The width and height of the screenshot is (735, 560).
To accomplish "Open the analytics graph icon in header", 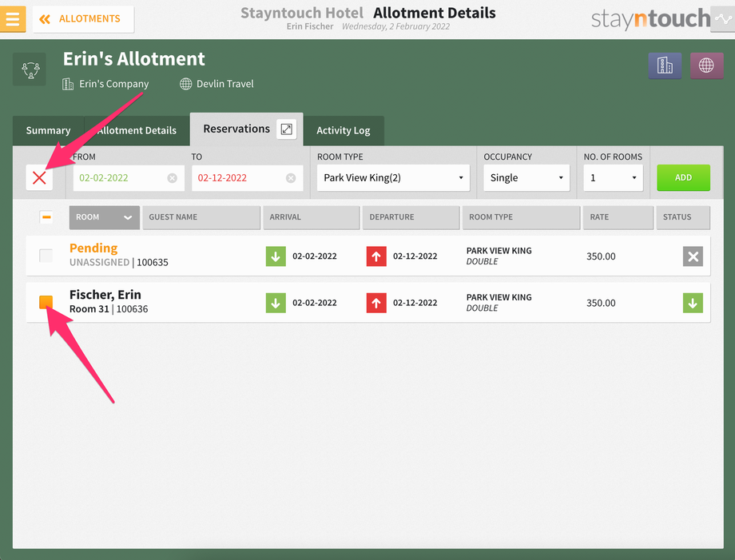I will tap(723, 18).
